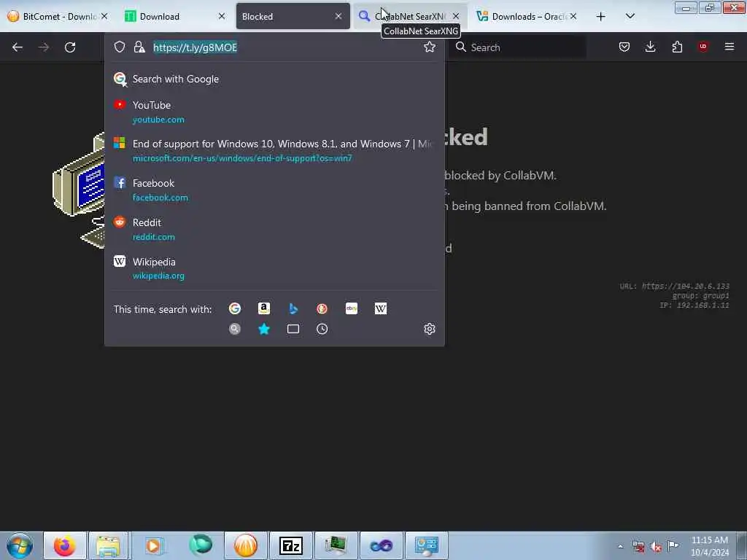Search history with the clock icon

[x=322, y=329]
